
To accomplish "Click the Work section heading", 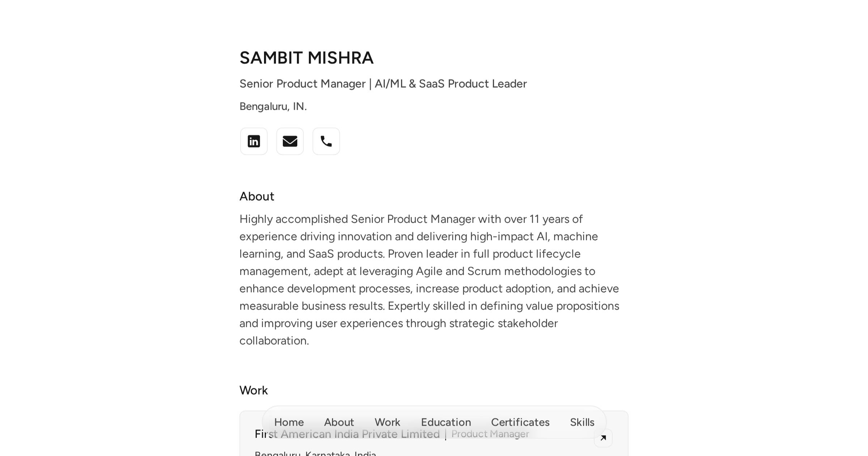I will (253, 390).
